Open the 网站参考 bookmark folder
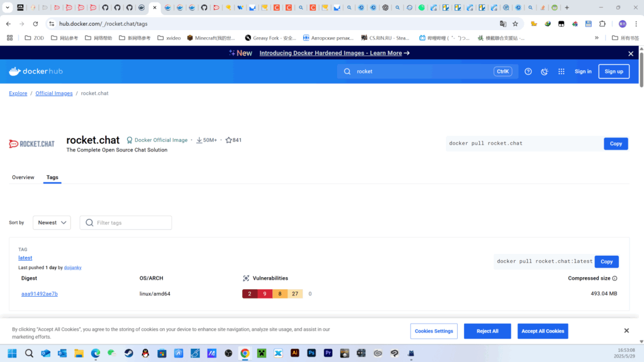This screenshot has width=644, height=362. (x=65, y=38)
